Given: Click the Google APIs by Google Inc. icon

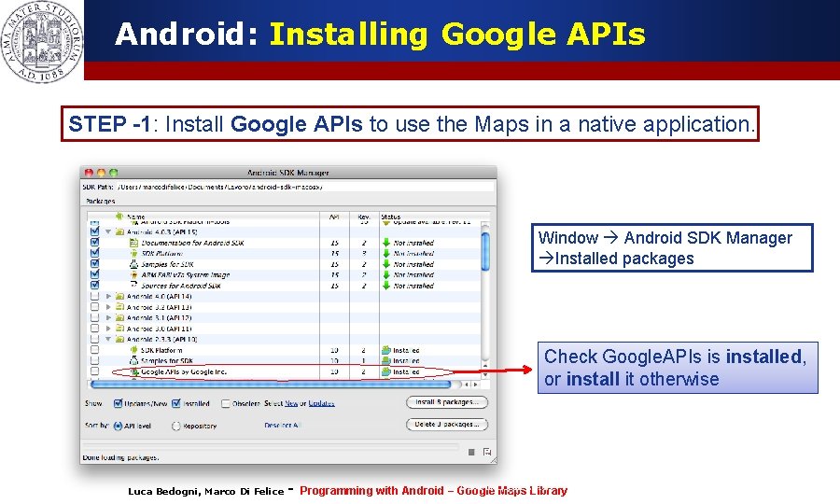Looking at the screenshot, I should pos(133,371).
